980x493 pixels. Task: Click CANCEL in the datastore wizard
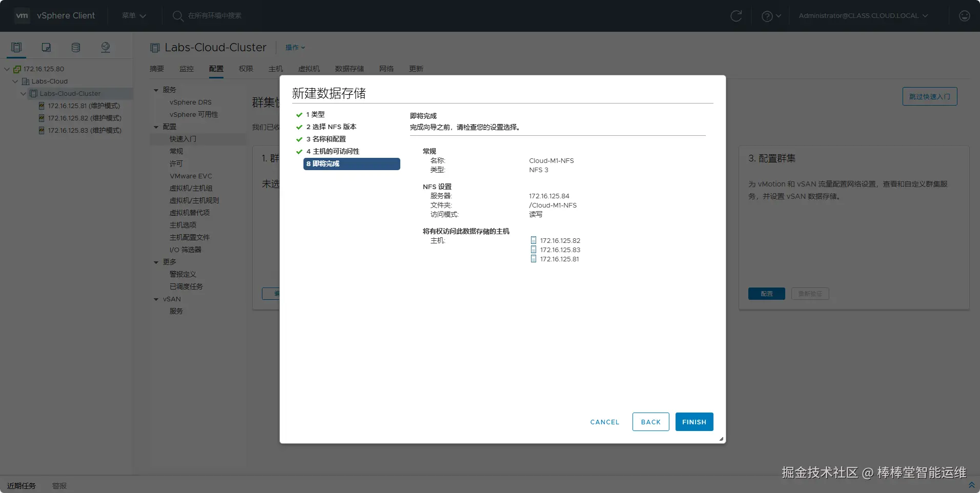[605, 422]
